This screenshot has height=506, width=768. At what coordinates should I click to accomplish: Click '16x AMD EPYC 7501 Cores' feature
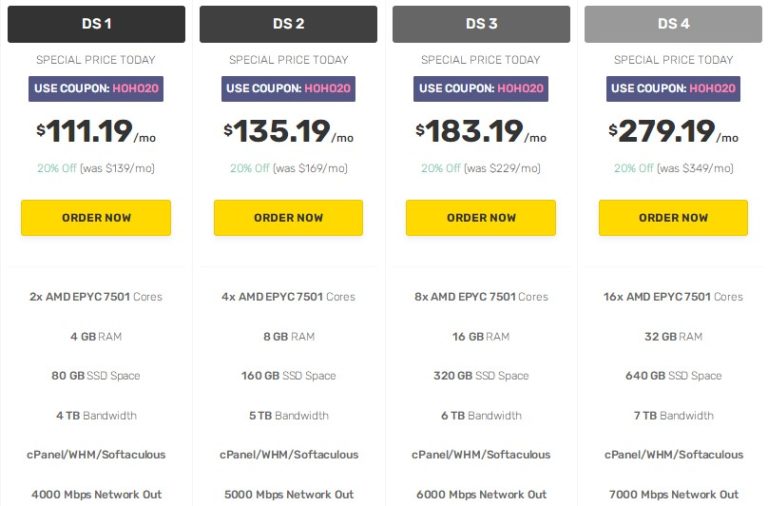673,297
